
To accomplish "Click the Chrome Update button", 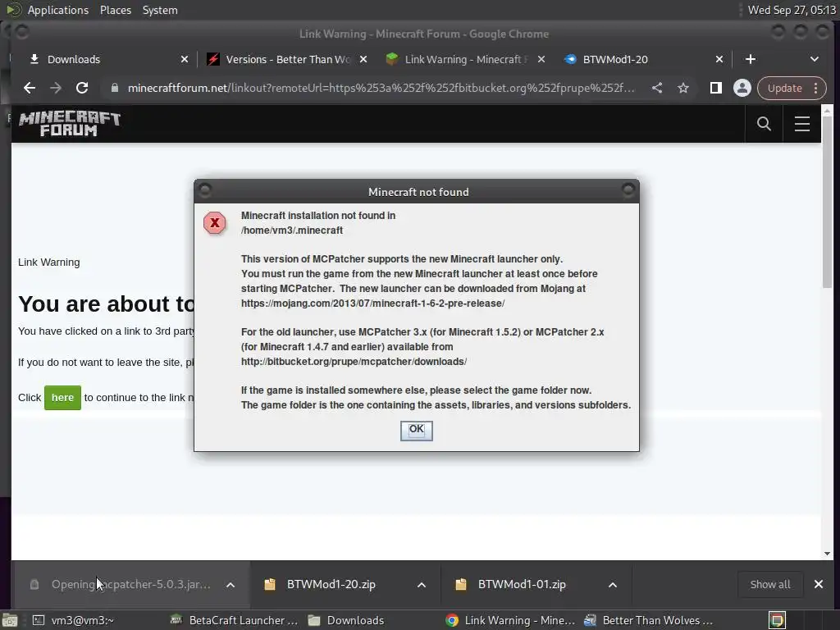I will [x=784, y=88].
